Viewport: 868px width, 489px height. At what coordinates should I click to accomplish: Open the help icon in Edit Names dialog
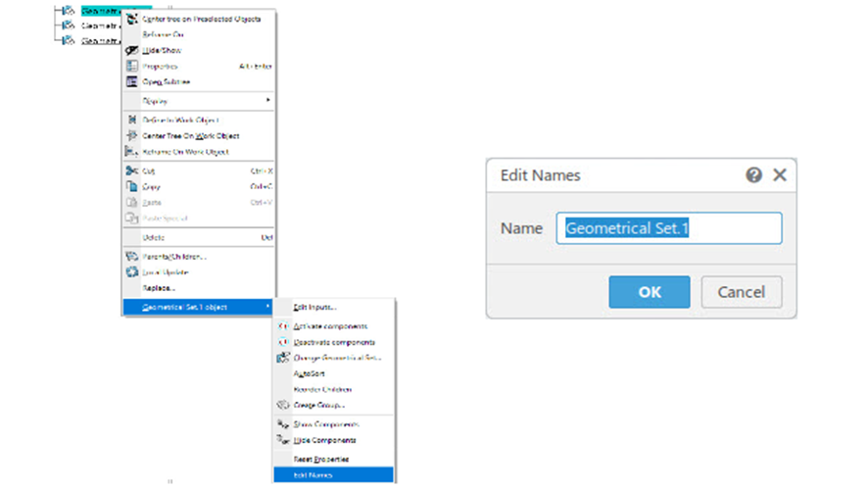pyautogui.click(x=753, y=175)
